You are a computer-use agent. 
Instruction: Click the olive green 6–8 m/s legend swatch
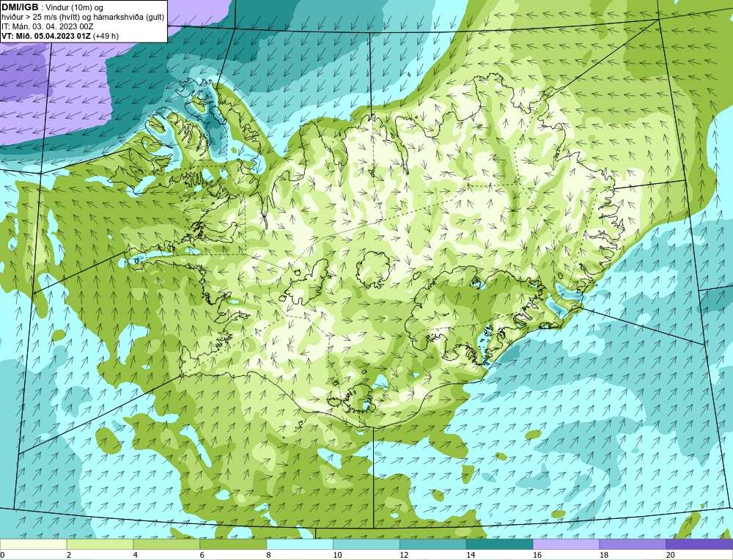[x=233, y=544]
